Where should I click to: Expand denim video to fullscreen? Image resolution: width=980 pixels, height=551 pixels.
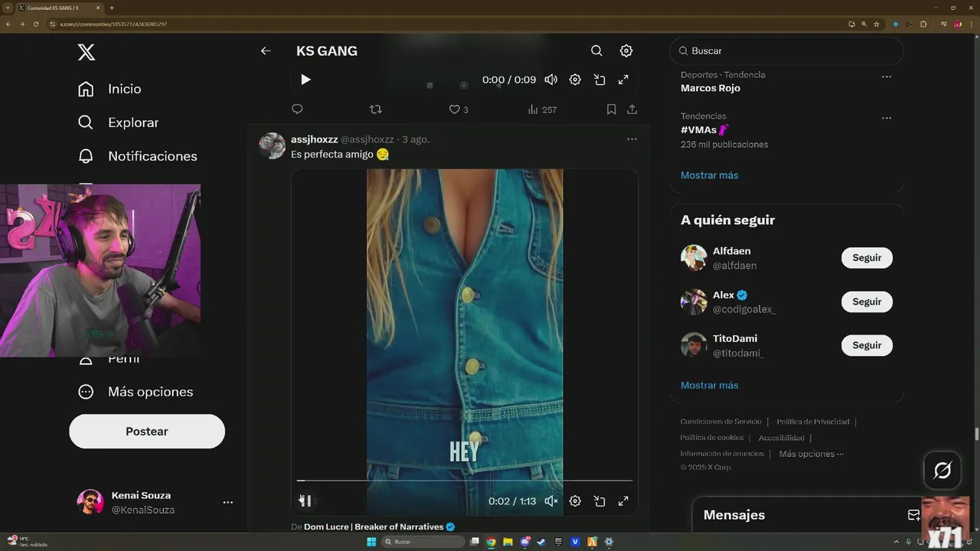(x=623, y=501)
